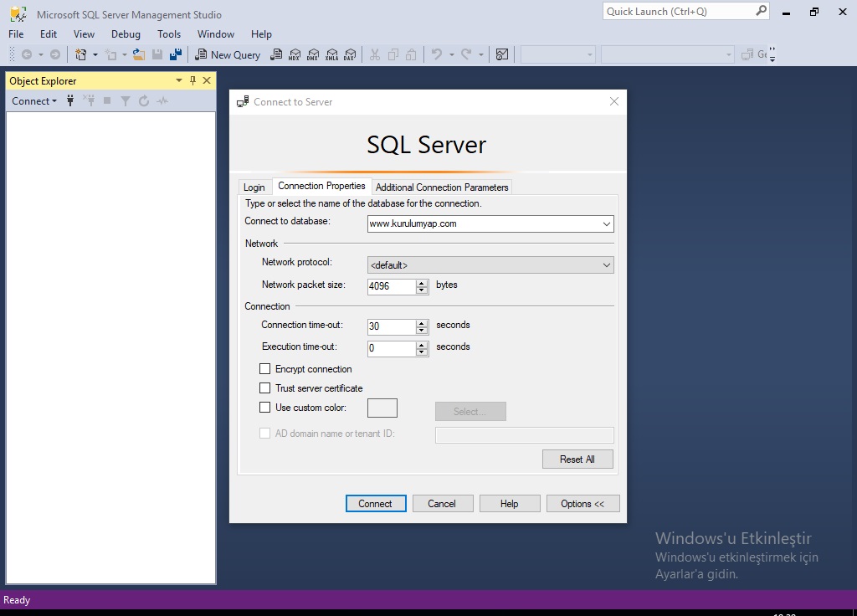The height and width of the screenshot is (616, 857).
Task: Enable Use custom color option
Action: pos(265,408)
